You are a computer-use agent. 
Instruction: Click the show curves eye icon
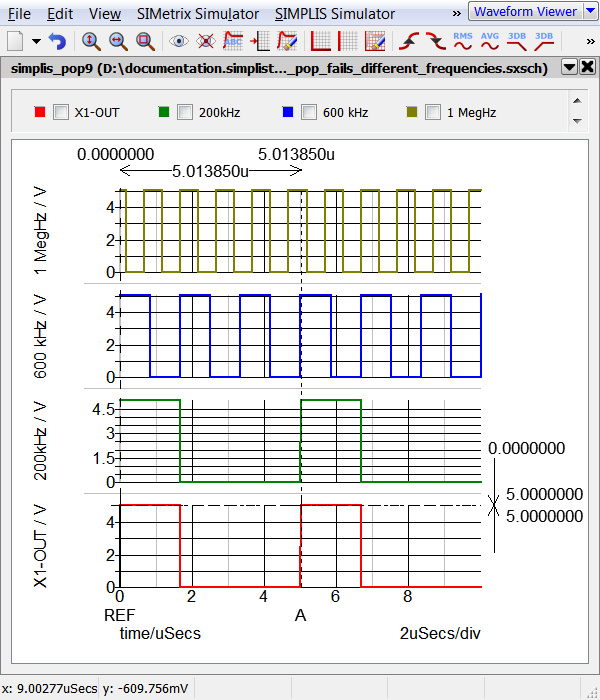pyautogui.click(x=179, y=41)
